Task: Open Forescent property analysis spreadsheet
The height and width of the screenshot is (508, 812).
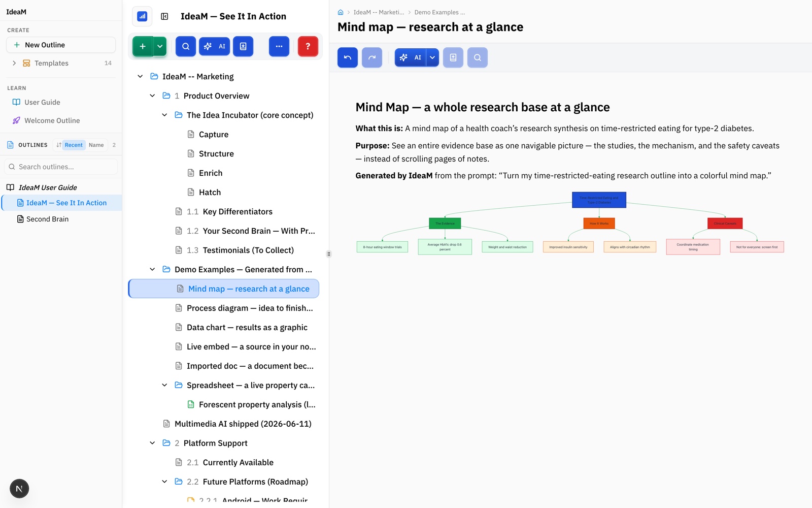Action: 257,404
